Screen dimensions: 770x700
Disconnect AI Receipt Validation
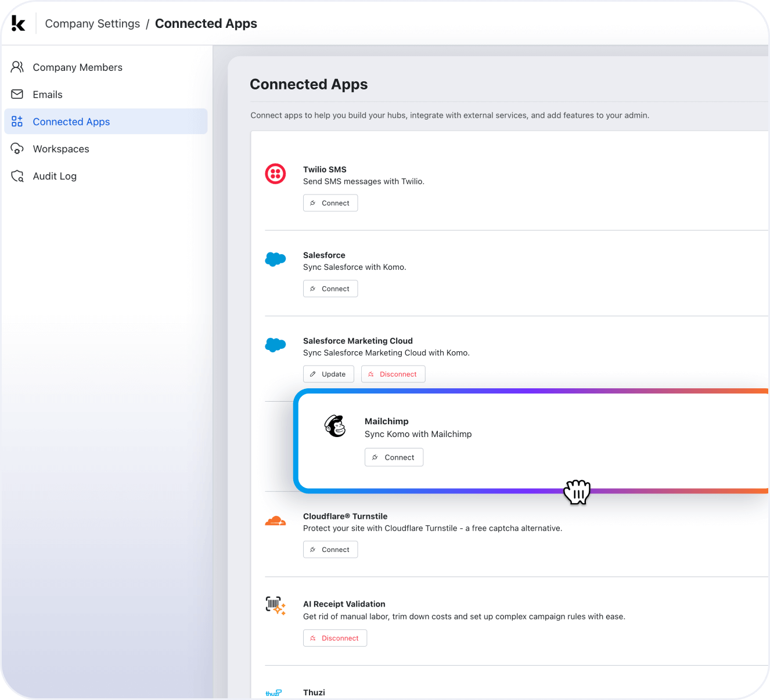[x=335, y=638]
